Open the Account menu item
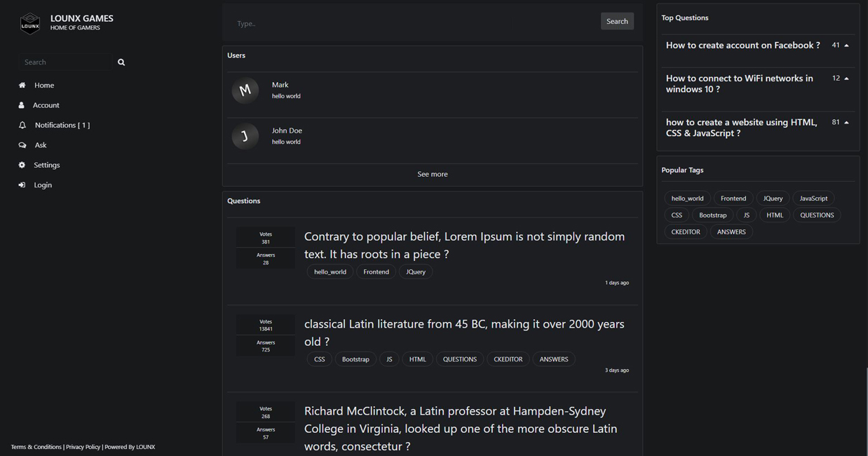 pos(46,105)
